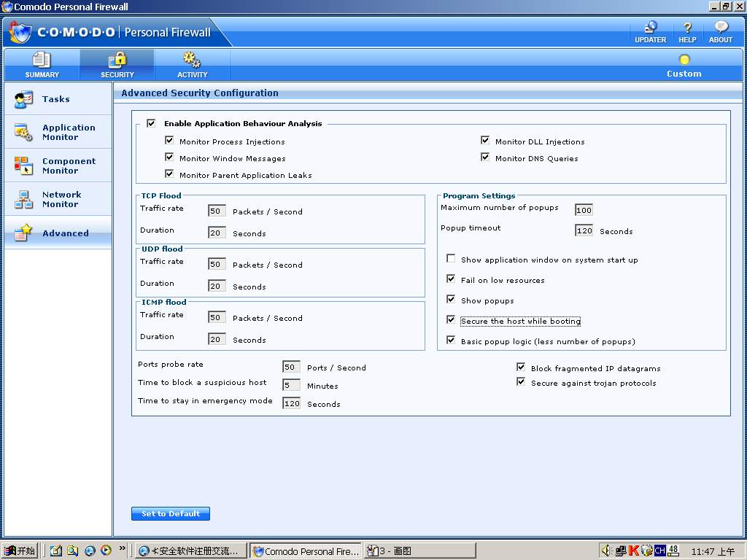Click Time to stay in emergency mode field

click(292, 403)
